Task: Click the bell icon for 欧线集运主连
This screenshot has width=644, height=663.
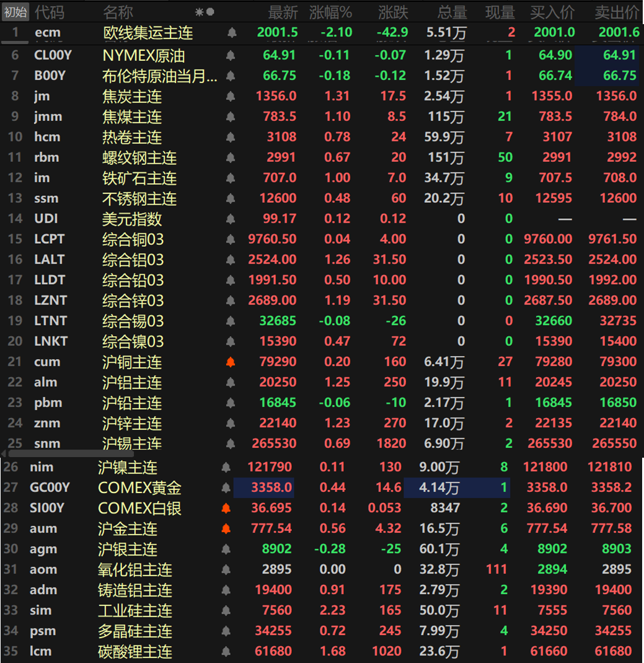Action: (232, 32)
